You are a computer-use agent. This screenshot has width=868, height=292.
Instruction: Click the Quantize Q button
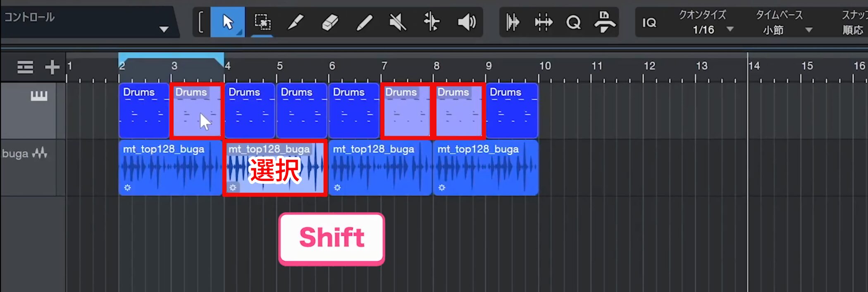point(573,22)
